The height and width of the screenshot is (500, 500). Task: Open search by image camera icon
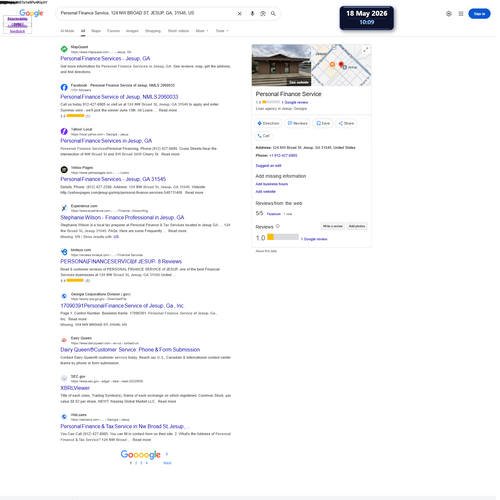click(263, 14)
